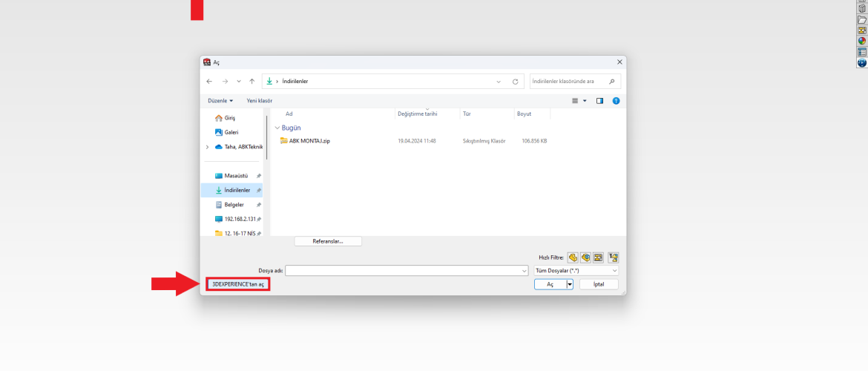Collapse the Bugün group
Screen dimensions: 868x371
(x=277, y=128)
